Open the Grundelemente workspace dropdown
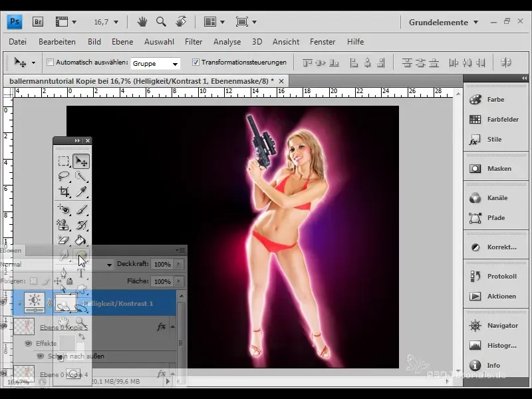The image size is (532, 399). pos(443,23)
